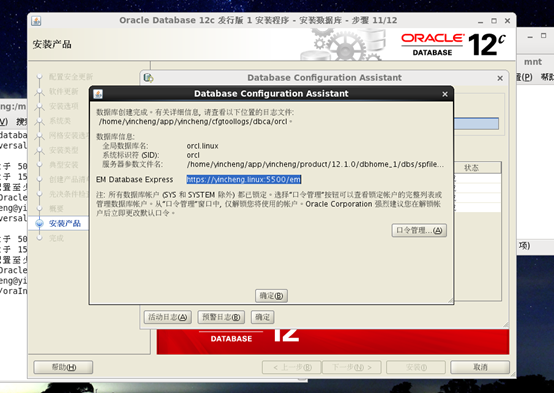
Task: Click the 确定(B) button in the front dialog
Action: coord(271,296)
